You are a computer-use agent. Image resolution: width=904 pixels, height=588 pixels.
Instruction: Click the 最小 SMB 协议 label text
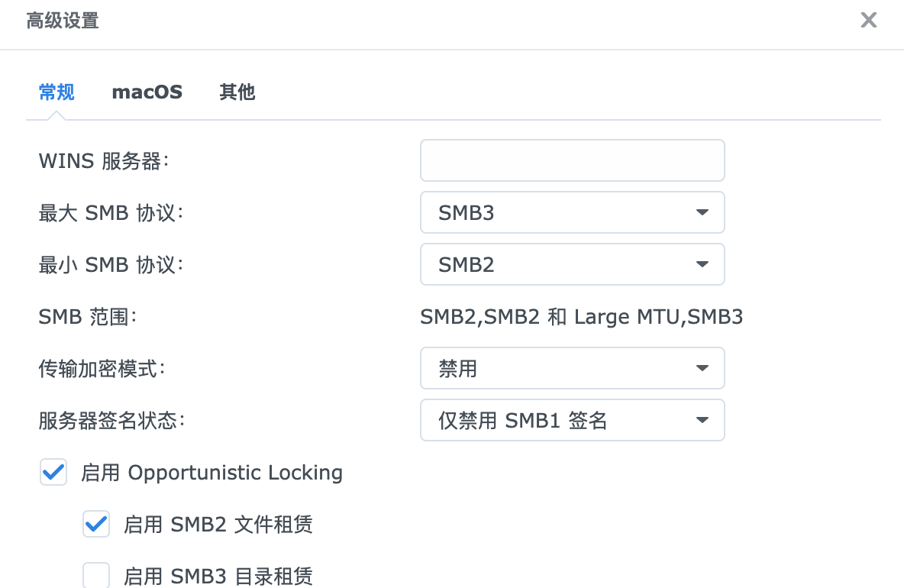[111, 265]
